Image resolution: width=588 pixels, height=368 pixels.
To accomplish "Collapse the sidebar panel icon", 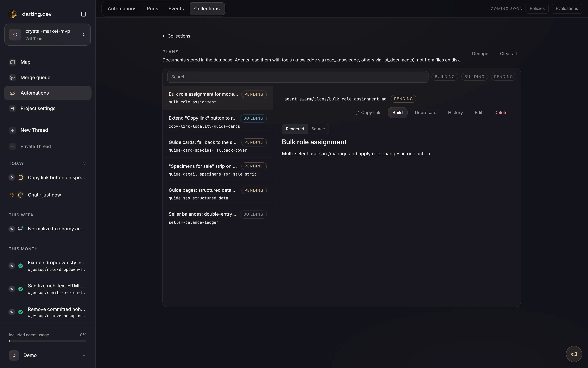I will coord(84,14).
